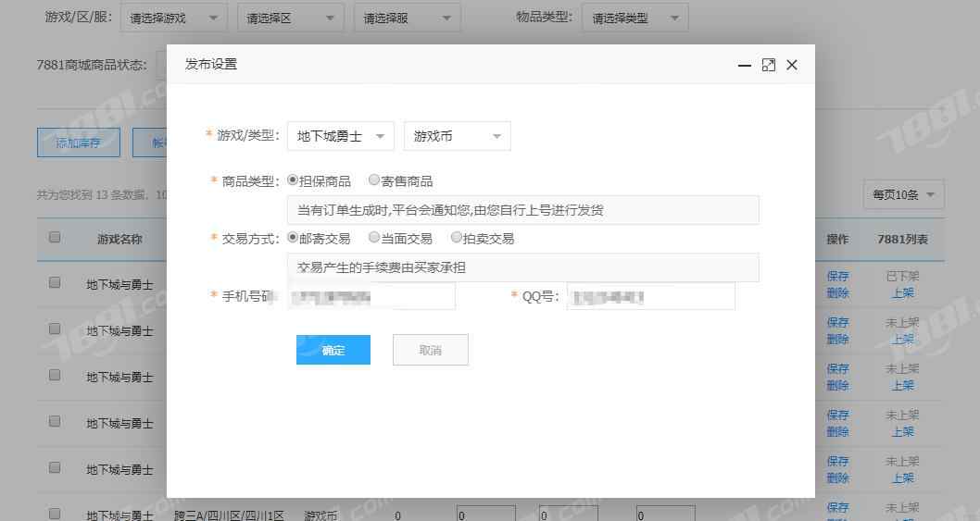Open 请选择服 dropdown in background page

[408, 19]
